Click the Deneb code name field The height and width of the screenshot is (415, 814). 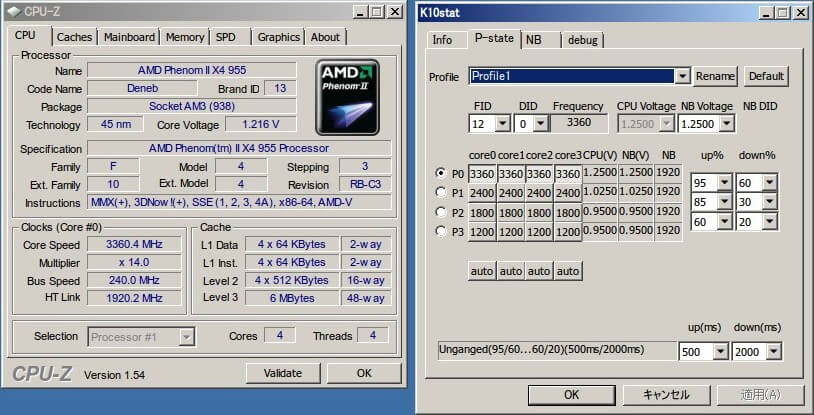142,88
